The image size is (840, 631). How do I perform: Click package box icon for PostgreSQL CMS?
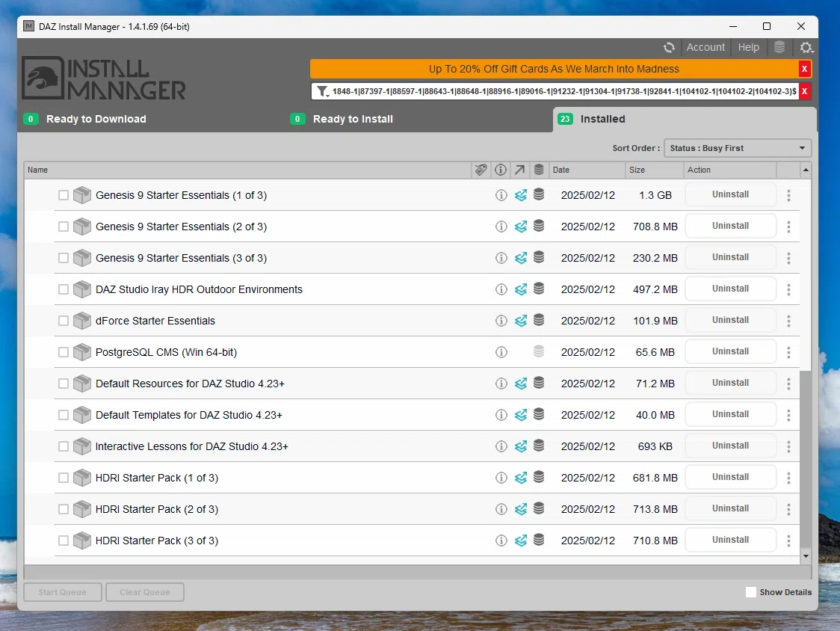(82, 352)
